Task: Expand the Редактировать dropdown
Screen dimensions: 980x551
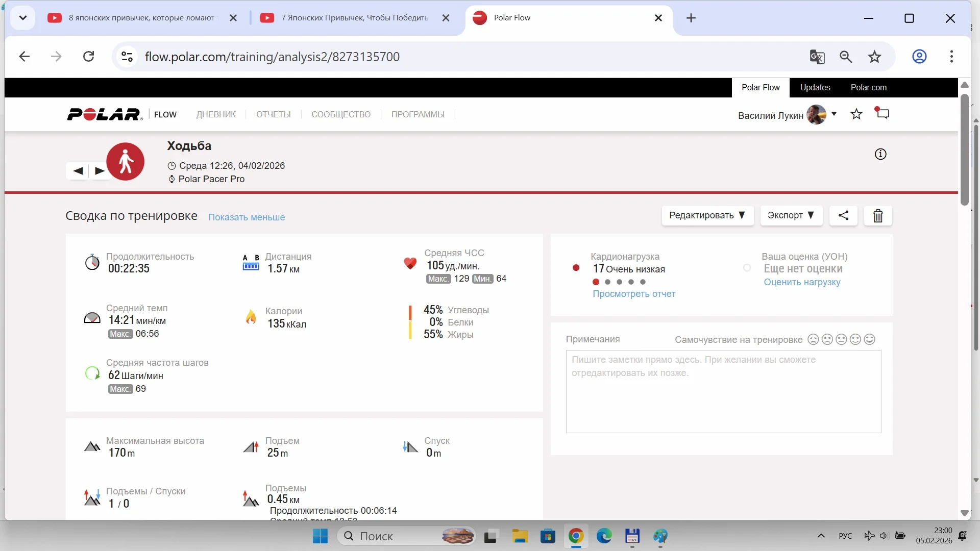Action: pos(707,215)
